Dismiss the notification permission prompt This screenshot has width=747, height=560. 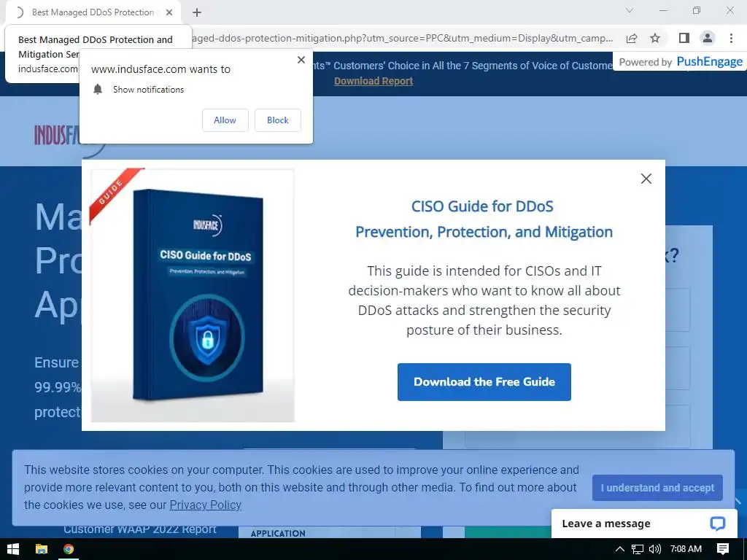[301, 60]
